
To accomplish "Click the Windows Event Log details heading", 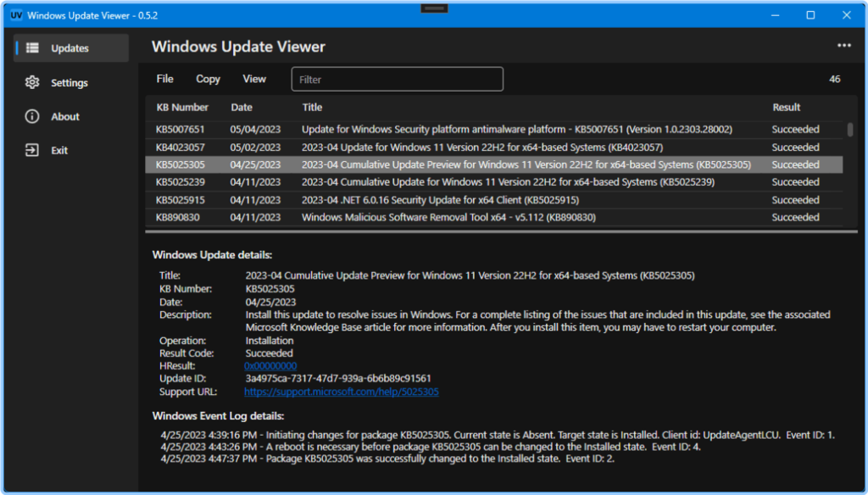I will click(x=218, y=416).
